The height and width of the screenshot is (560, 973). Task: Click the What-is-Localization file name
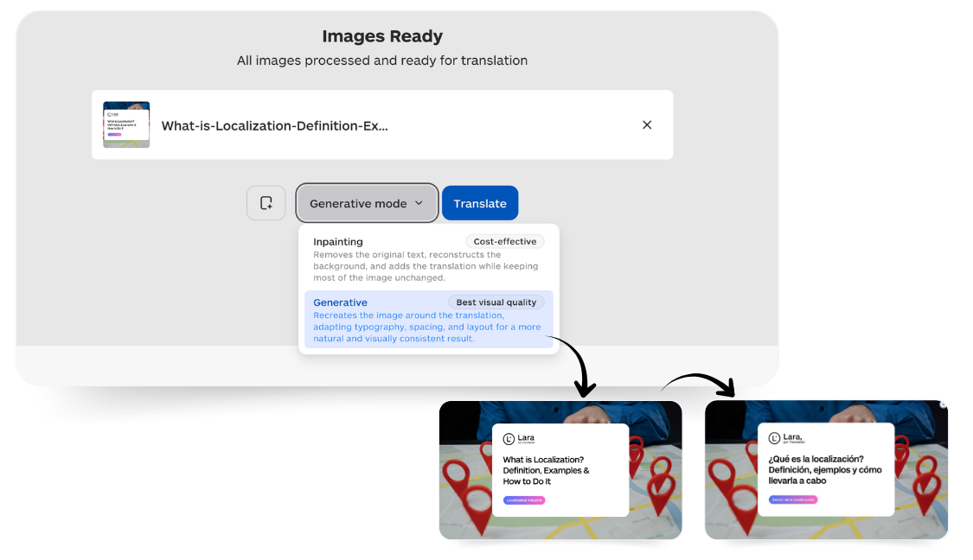click(275, 126)
